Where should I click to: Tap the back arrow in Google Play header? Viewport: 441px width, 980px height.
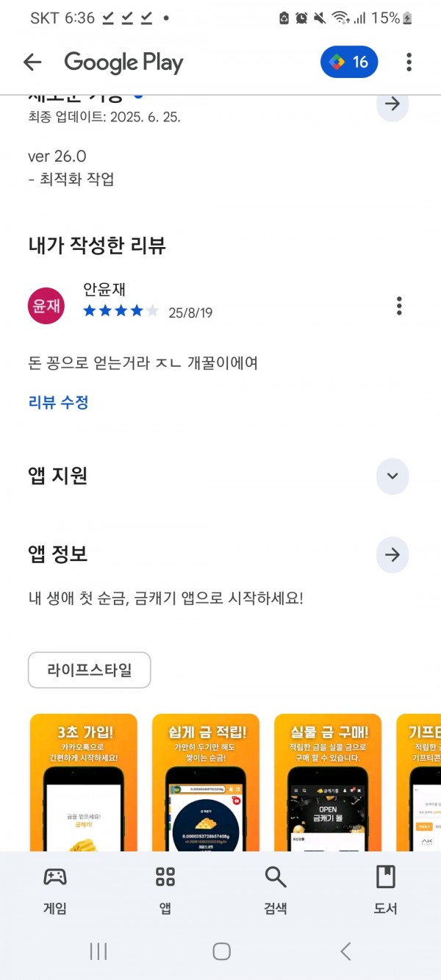[x=32, y=62]
